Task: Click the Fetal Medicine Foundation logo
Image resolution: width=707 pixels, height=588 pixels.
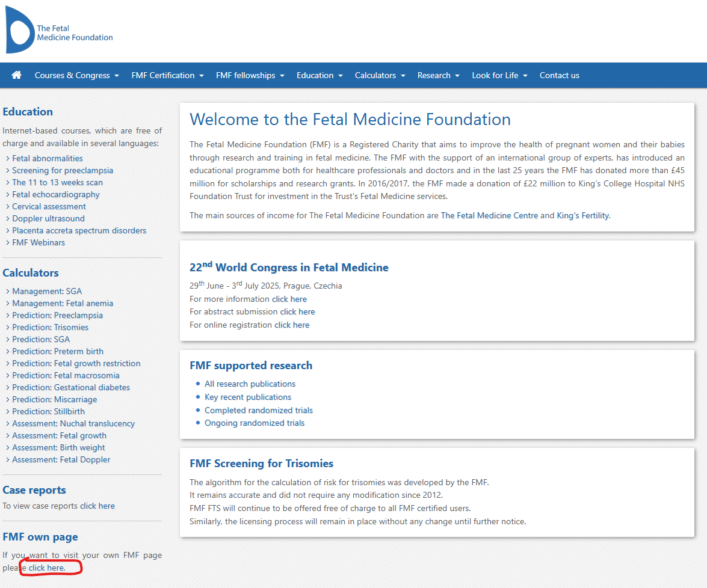Action: [59, 30]
